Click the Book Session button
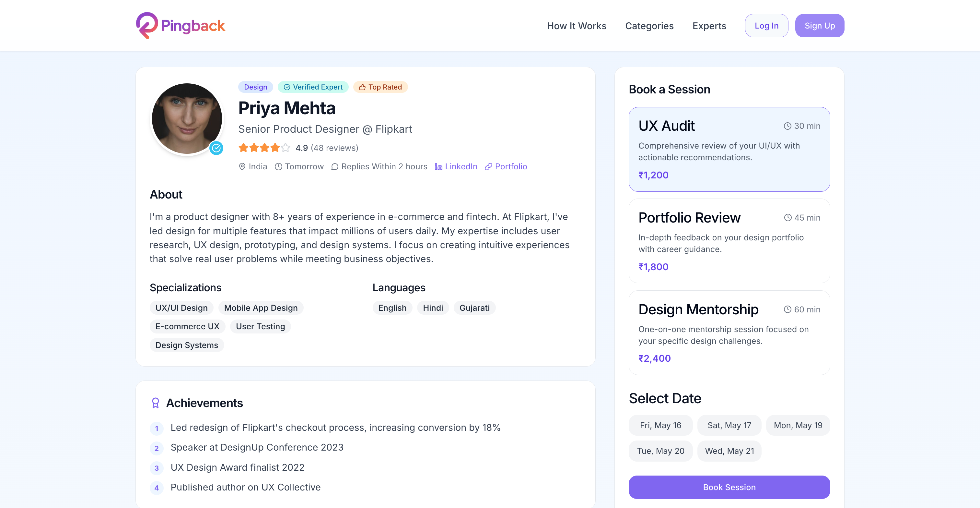The width and height of the screenshot is (980, 508). pyautogui.click(x=729, y=487)
